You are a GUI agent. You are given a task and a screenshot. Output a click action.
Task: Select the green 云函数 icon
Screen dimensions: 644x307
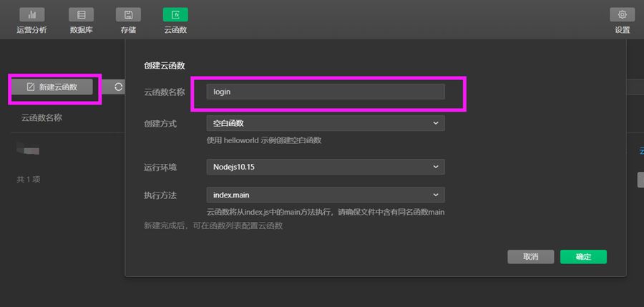175,14
